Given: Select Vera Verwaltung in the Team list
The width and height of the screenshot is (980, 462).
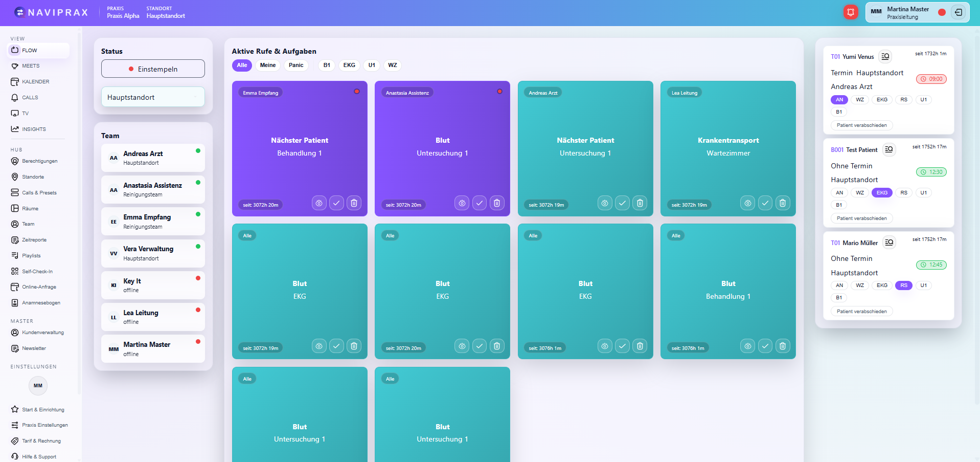Looking at the screenshot, I should tap(153, 253).
